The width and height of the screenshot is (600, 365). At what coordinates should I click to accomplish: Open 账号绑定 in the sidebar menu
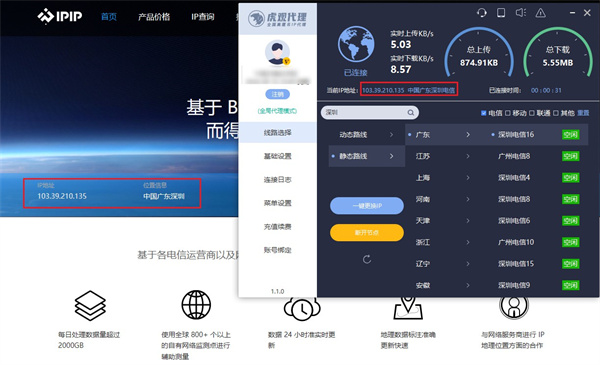277,250
